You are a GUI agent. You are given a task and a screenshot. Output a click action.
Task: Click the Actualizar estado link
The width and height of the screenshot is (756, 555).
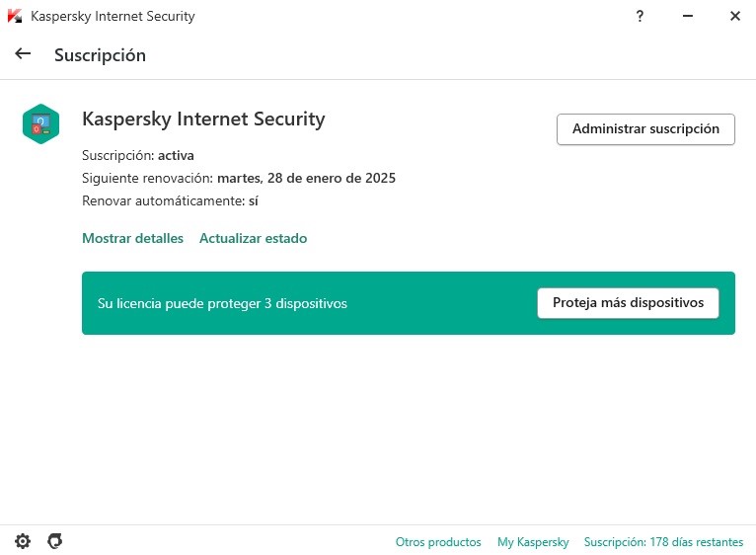point(253,238)
